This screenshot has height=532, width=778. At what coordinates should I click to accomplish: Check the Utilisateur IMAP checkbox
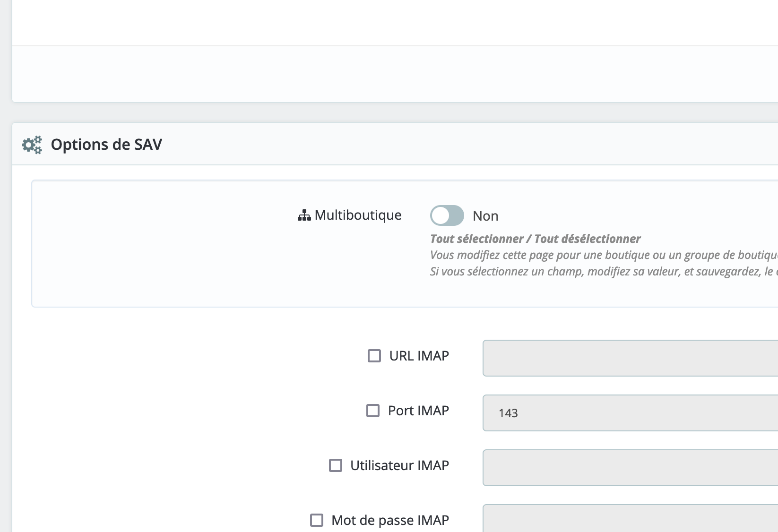coord(336,466)
